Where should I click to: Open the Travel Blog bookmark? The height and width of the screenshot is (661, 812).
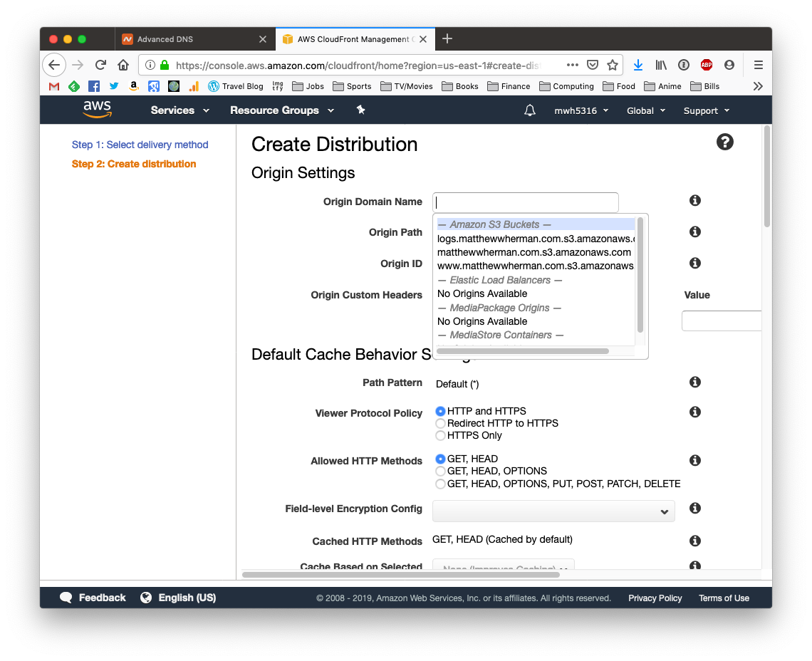point(236,86)
